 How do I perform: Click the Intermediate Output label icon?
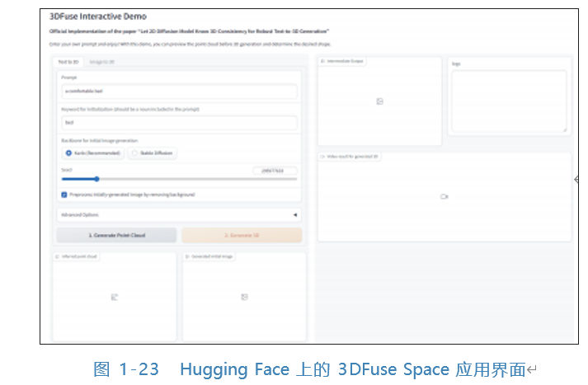click(322, 61)
